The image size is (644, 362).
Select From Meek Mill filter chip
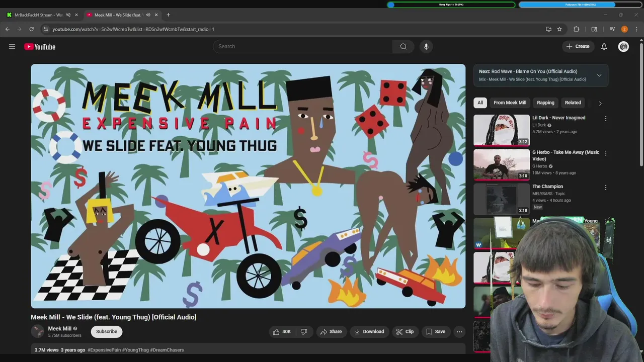point(510,103)
